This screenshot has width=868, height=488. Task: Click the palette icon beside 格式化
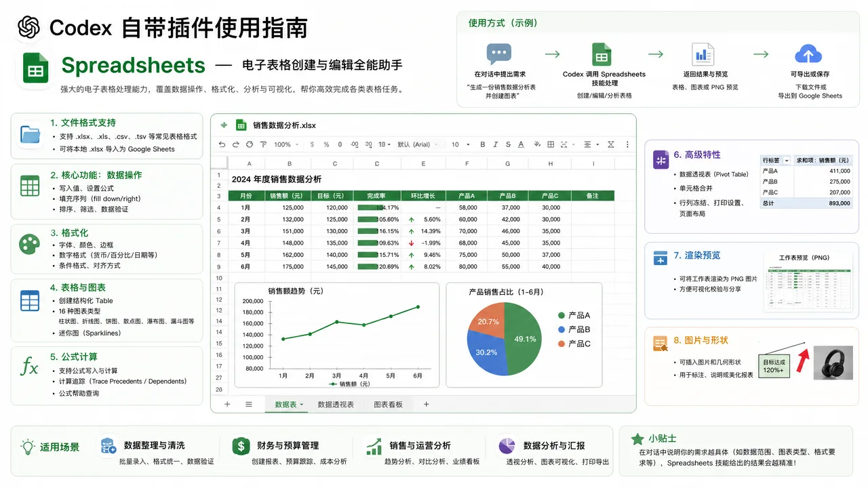point(30,243)
